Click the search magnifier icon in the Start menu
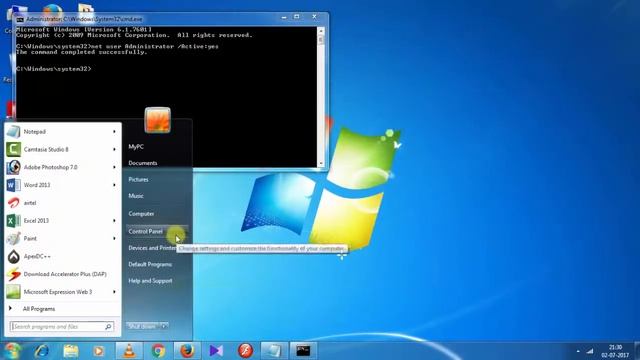The image size is (640, 360). (x=109, y=327)
